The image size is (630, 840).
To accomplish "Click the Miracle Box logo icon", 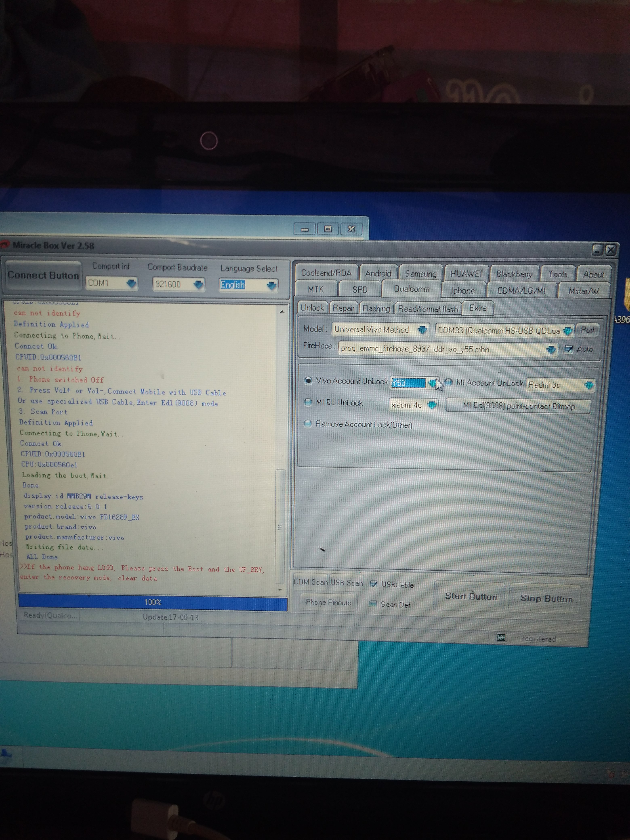I will [x=5, y=245].
